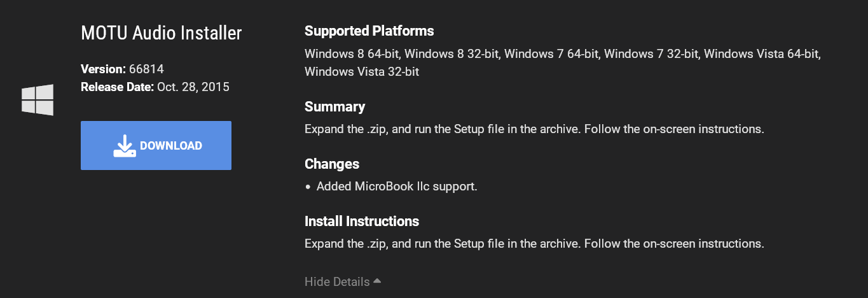Viewport: 868px width, 298px height.
Task: Click the Install Instructions heading
Action: tap(362, 222)
